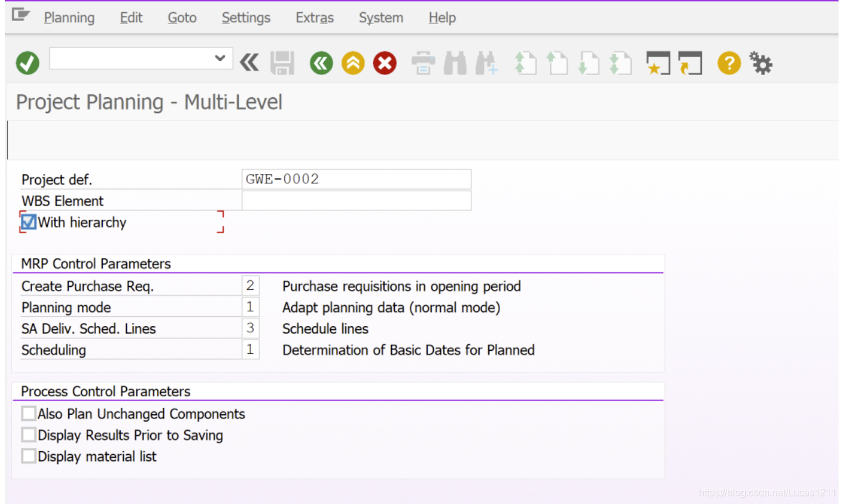Click the First Page icon
This screenshot has height=504, width=841.
pos(525,63)
